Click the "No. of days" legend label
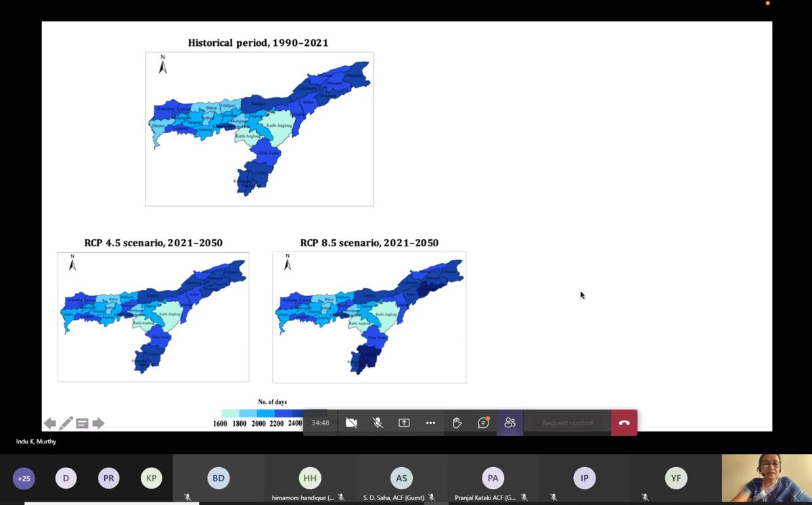 pos(272,402)
